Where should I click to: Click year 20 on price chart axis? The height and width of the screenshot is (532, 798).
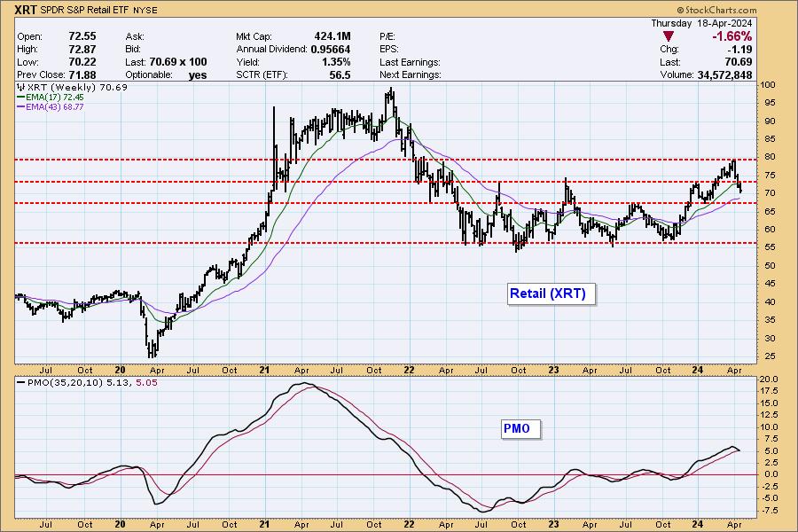point(120,370)
